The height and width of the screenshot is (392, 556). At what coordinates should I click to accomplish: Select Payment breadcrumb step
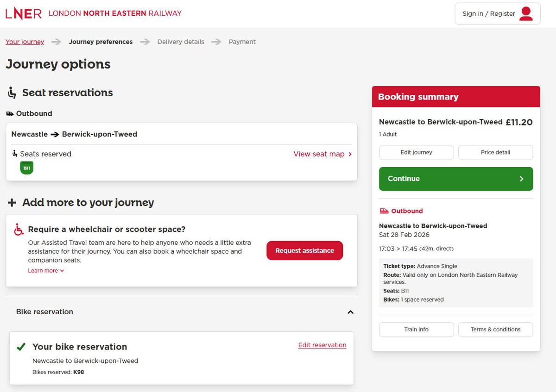coord(242,42)
